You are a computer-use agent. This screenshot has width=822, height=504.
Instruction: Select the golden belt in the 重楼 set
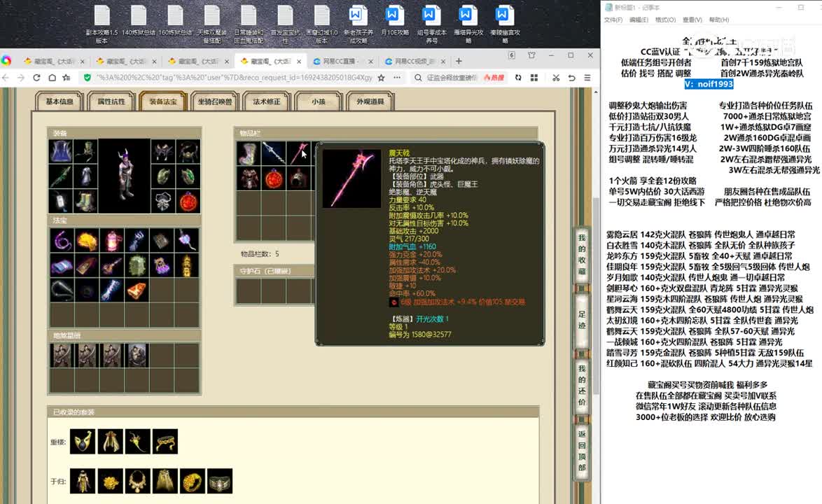165,441
